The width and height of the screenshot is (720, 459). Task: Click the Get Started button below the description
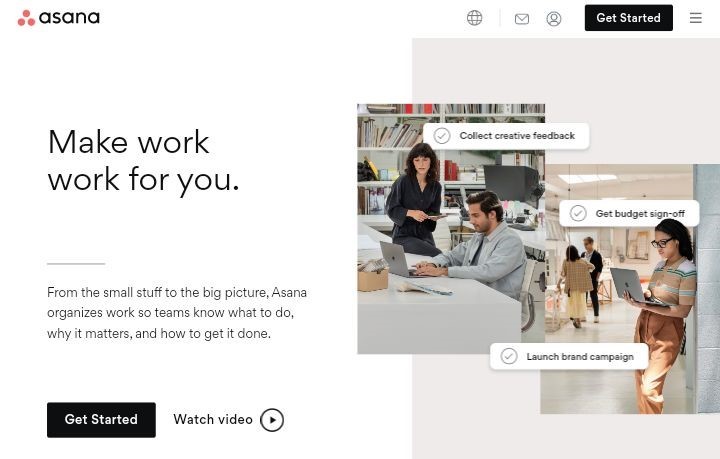101,420
